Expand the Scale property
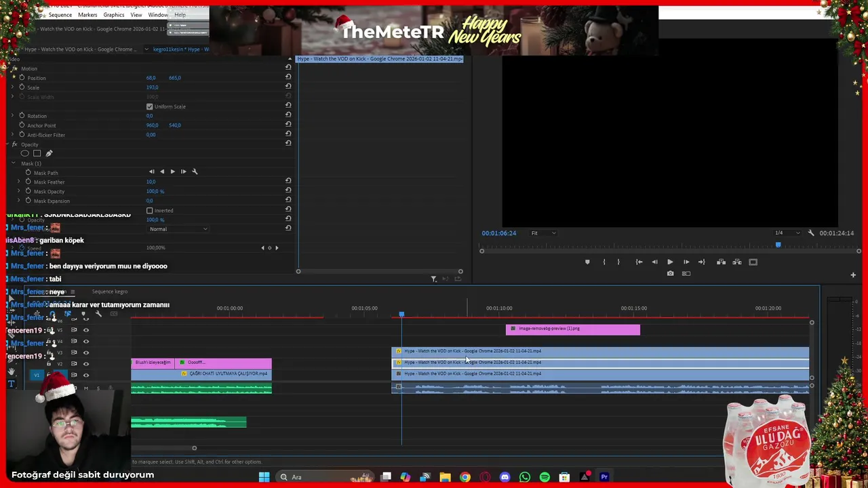 point(13,87)
